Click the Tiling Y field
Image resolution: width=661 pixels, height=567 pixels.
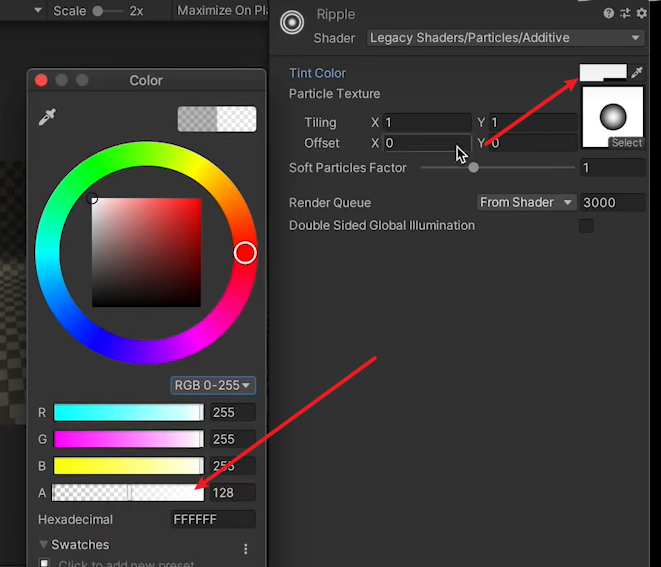click(533, 122)
